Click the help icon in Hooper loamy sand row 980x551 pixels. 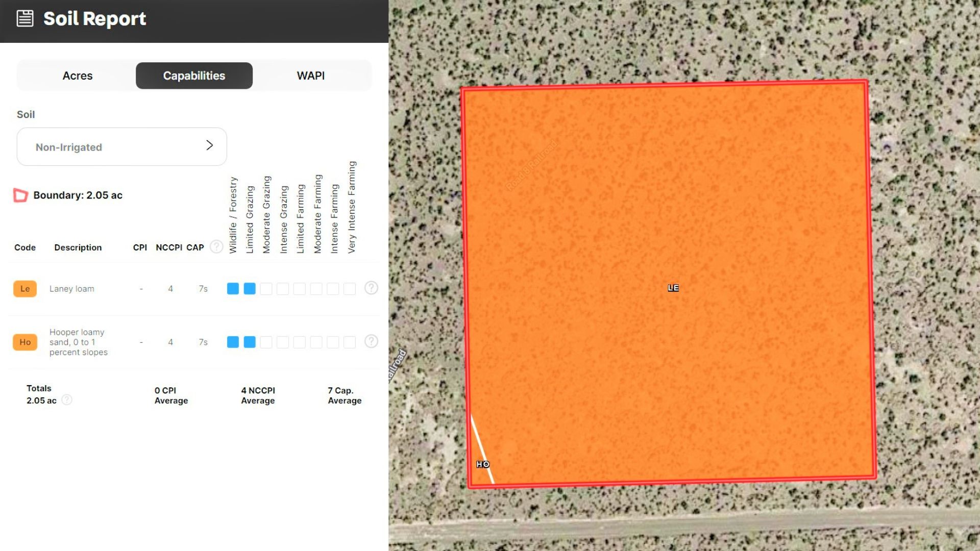pos(371,341)
